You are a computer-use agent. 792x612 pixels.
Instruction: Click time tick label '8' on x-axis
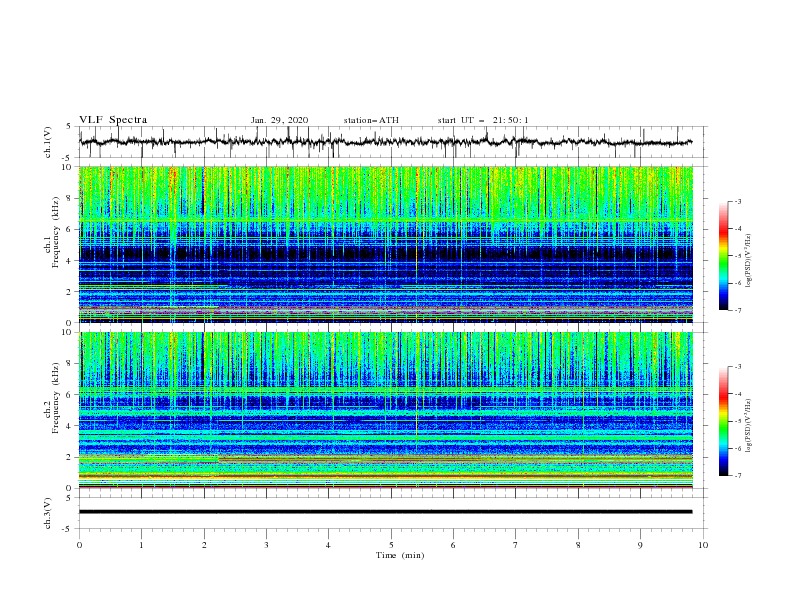pyautogui.click(x=578, y=545)
